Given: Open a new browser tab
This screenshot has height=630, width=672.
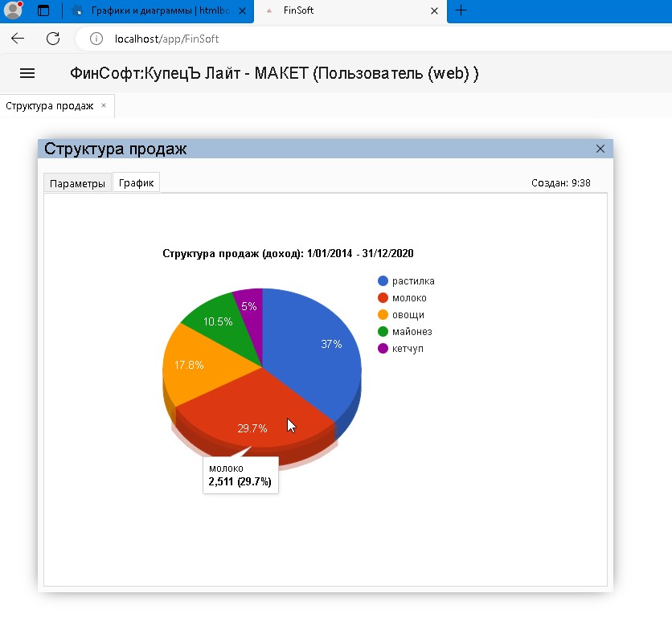Looking at the screenshot, I should (x=461, y=10).
